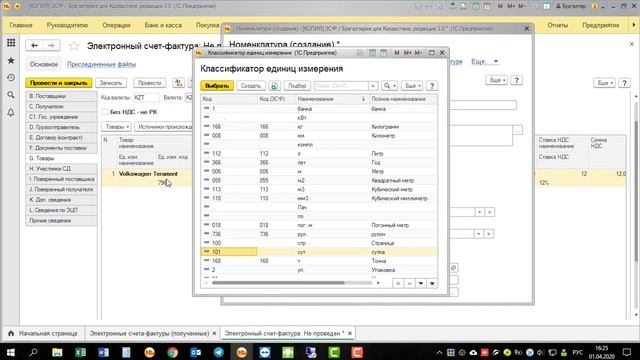This screenshot has width=640, height=360.
Task: Switch to Электронные счета-фактуры (полученные) tab
Action: coord(149,333)
